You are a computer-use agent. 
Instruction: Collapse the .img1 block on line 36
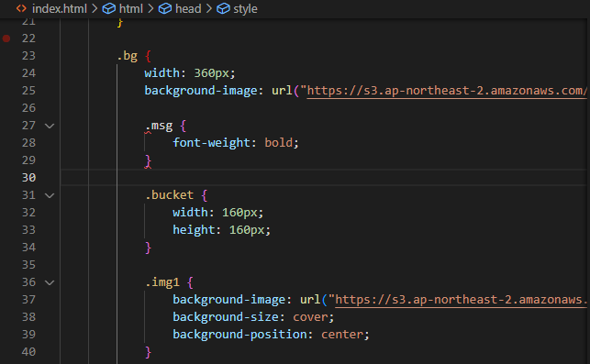(50, 282)
